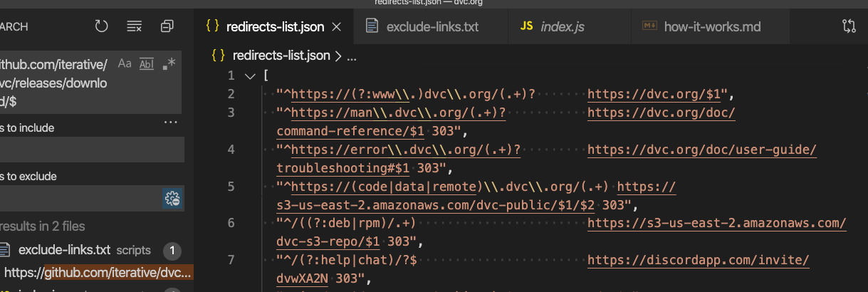This screenshot has width=868, height=292.
Task: Focus the files to include field
Action: [92, 150]
